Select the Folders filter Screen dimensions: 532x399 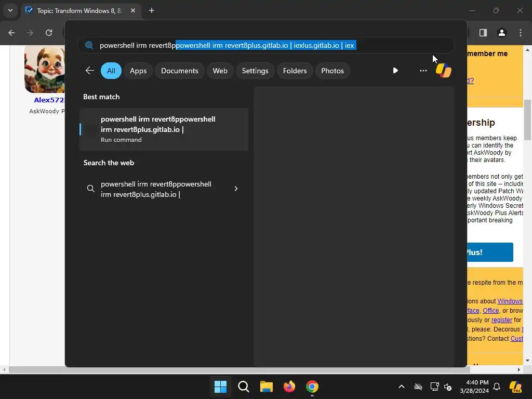(295, 71)
